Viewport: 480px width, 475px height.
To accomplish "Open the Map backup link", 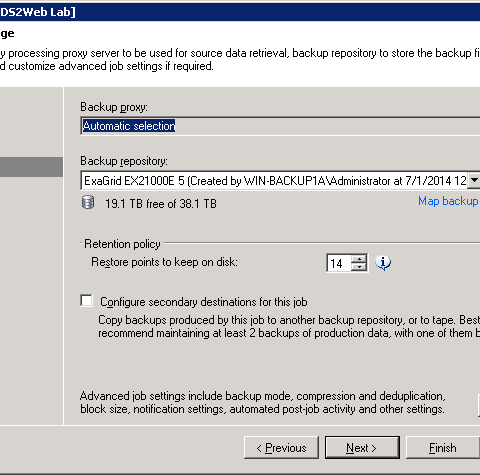I will click(449, 201).
